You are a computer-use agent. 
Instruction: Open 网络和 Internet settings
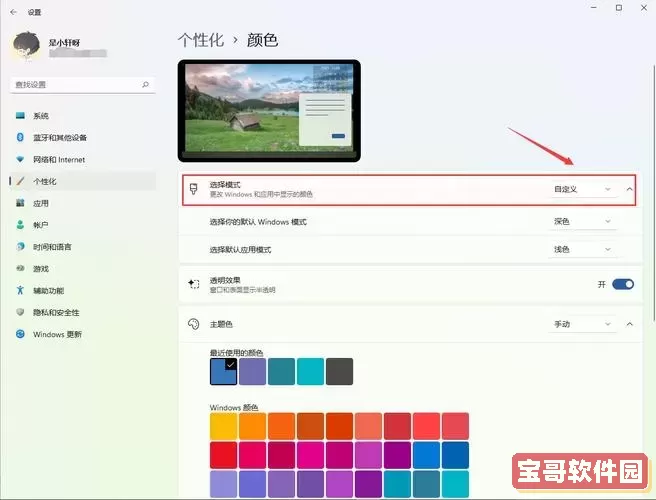[x=83, y=159]
